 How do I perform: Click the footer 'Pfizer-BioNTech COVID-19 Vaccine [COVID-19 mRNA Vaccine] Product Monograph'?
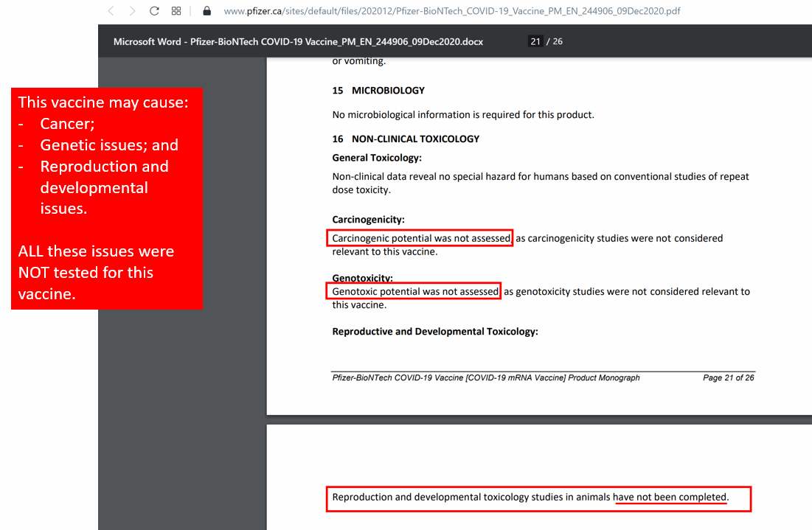(x=486, y=378)
